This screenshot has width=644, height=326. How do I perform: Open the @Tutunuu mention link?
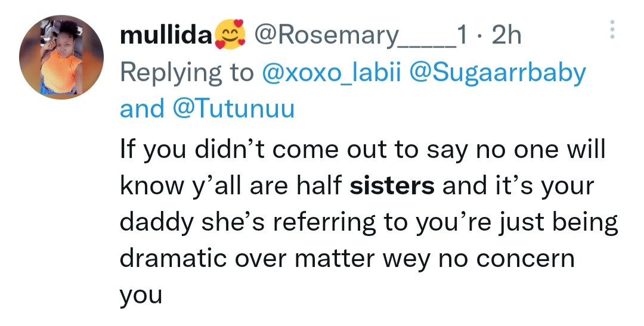coord(232,109)
